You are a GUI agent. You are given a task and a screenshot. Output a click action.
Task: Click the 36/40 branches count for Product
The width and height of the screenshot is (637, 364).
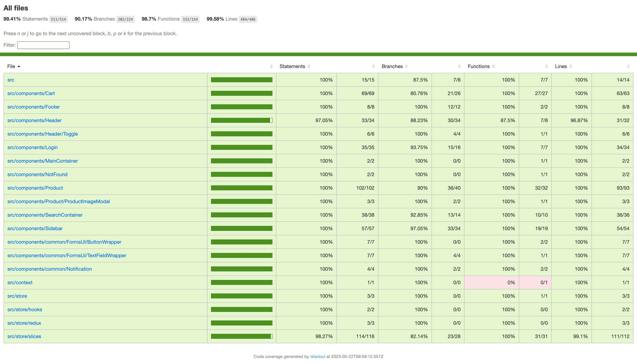click(x=454, y=188)
